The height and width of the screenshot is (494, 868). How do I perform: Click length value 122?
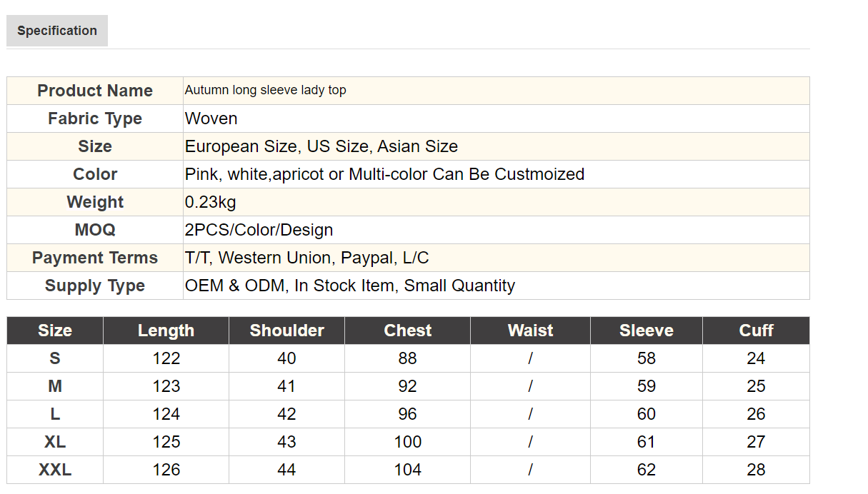coord(166,358)
